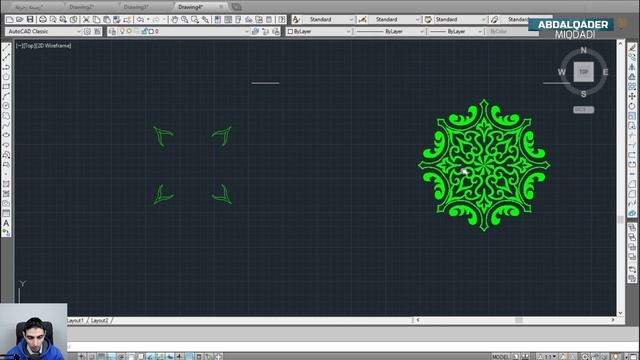Select the Array modify tool
This screenshot has height=360, width=640.
632,87
